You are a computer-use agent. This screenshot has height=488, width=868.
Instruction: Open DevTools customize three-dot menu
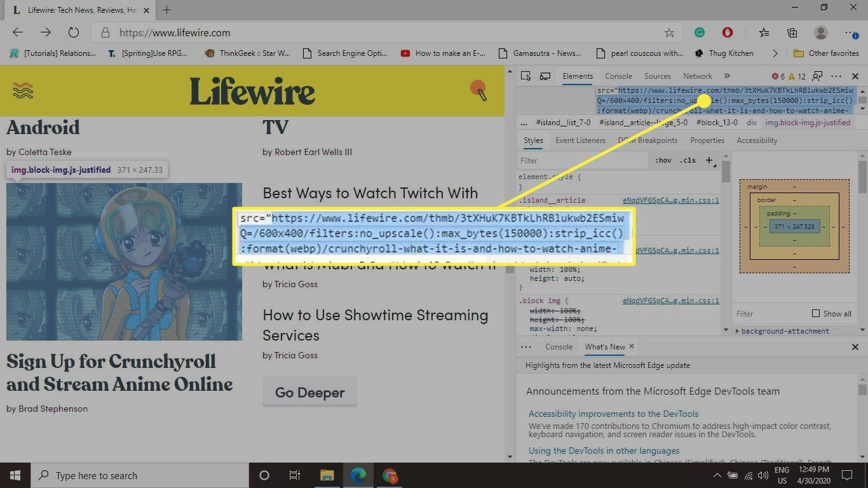click(x=836, y=76)
